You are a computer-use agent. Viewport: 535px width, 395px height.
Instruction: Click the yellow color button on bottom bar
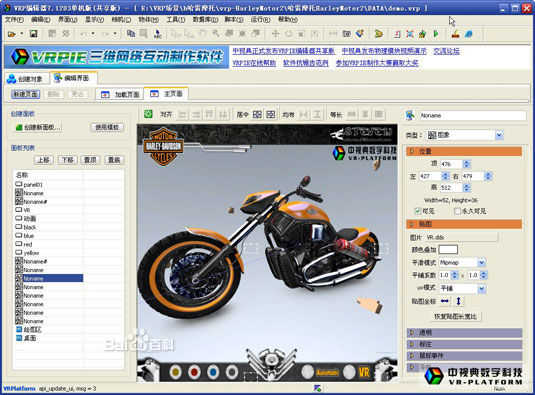pyautogui.click(x=175, y=371)
